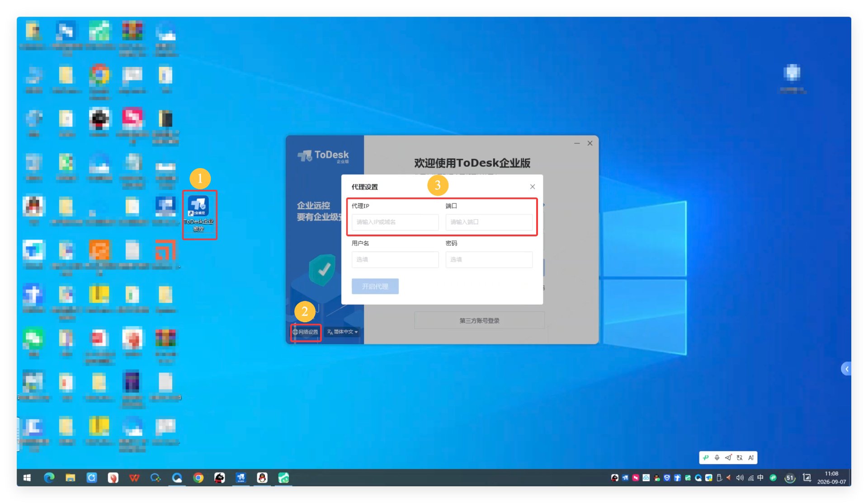Viewport: 868px width, 503px height.
Task: Click the 51 circular gauge tray icon
Action: click(x=790, y=478)
